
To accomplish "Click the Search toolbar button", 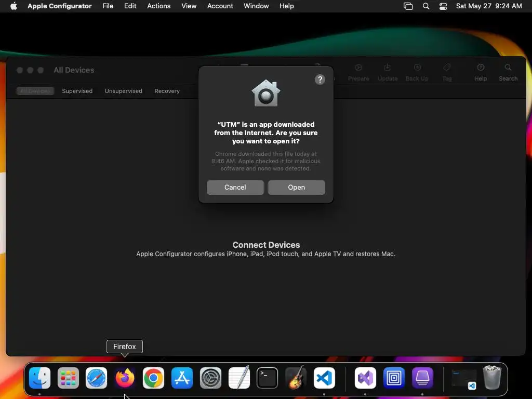I will [508, 73].
